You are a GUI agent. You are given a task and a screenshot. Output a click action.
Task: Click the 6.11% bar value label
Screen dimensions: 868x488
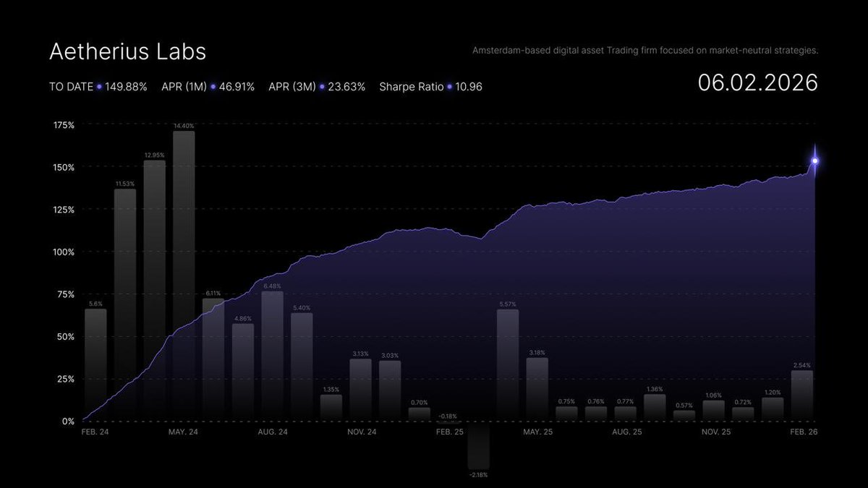213,294
